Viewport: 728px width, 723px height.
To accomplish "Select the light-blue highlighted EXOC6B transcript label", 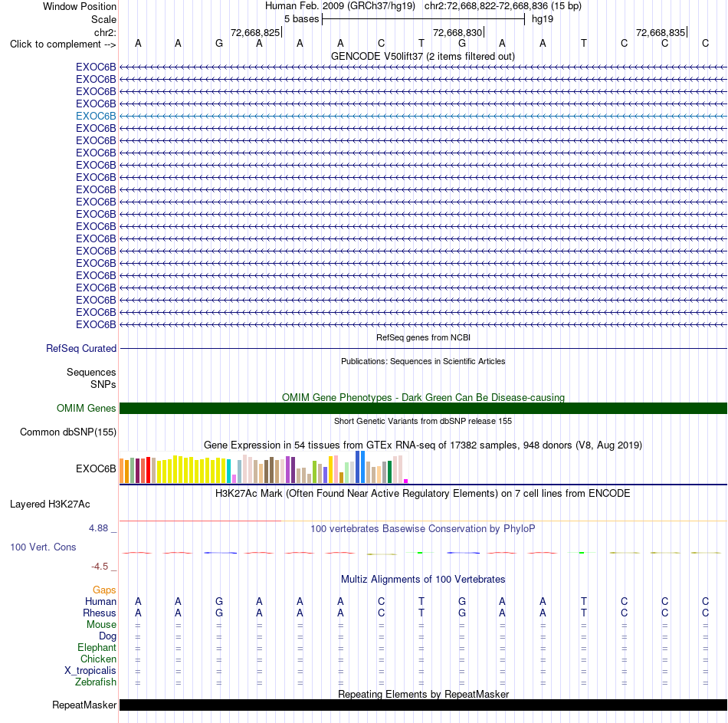I will tap(96, 117).
